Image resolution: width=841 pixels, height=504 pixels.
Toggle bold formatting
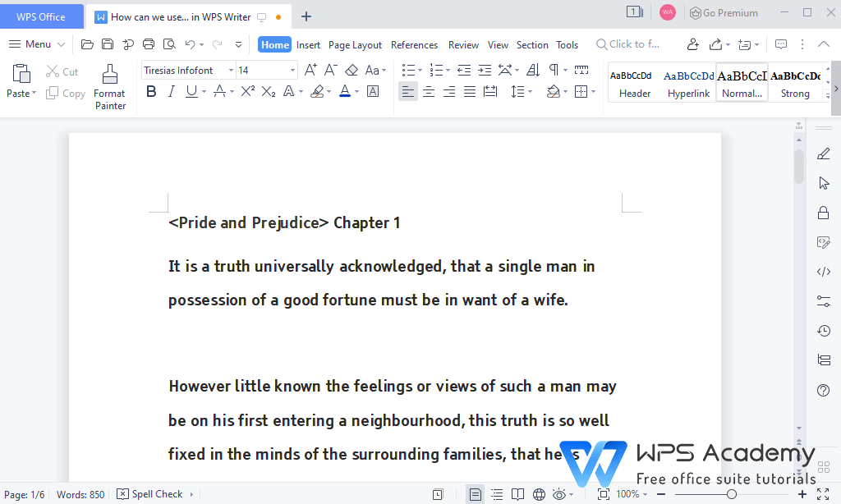pos(150,91)
